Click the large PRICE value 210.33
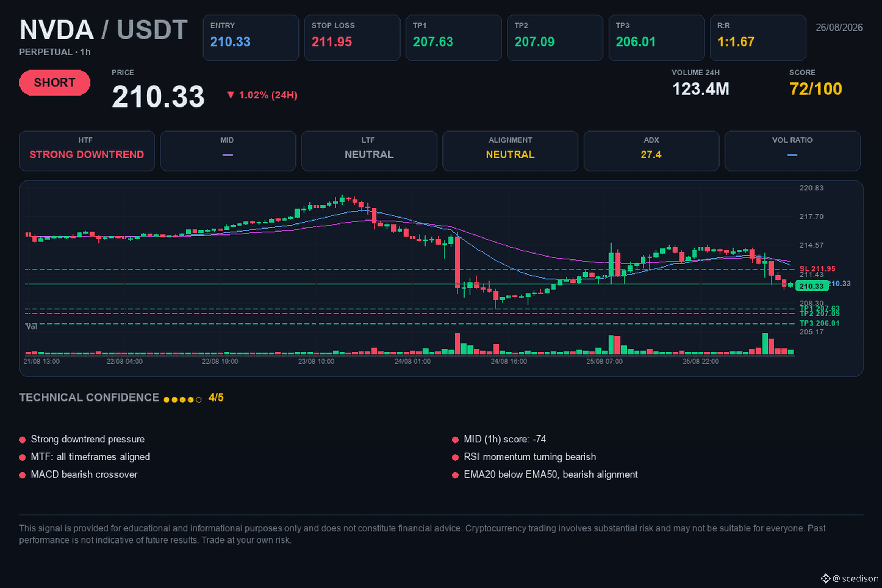Viewport: 882px width, 588px height. coord(158,97)
